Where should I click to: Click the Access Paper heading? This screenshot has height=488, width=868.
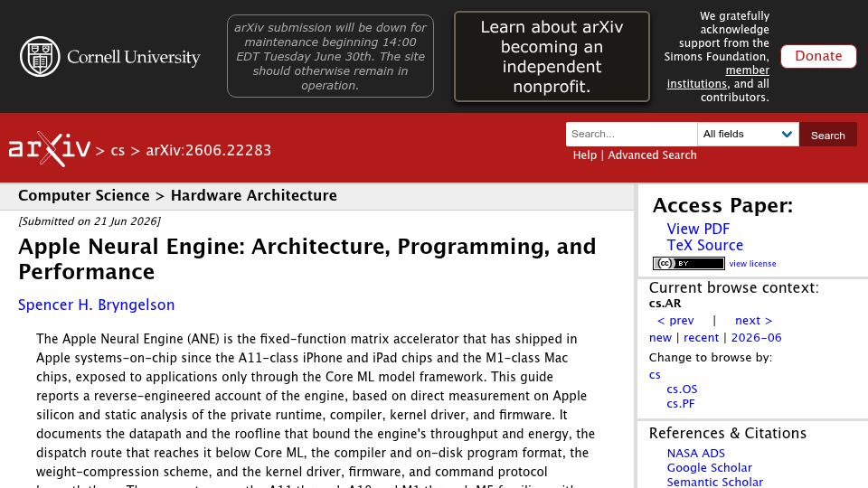pyautogui.click(x=722, y=205)
